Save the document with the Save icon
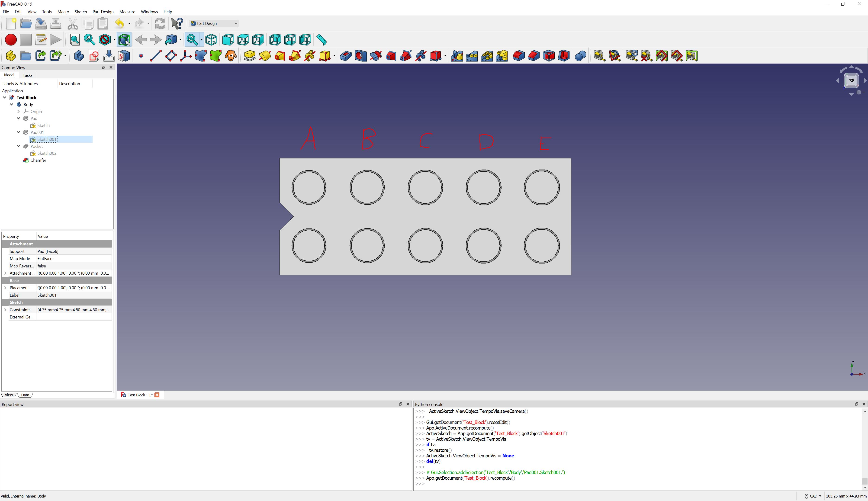 tap(41, 23)
